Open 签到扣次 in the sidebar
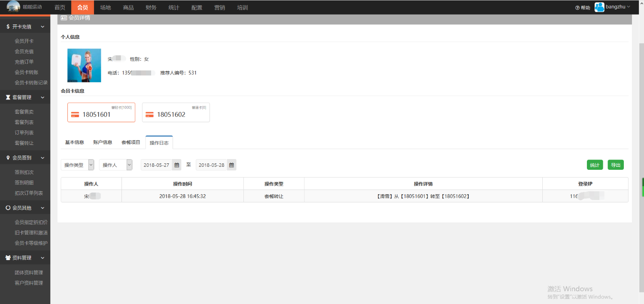 click(x=24, y=172)
